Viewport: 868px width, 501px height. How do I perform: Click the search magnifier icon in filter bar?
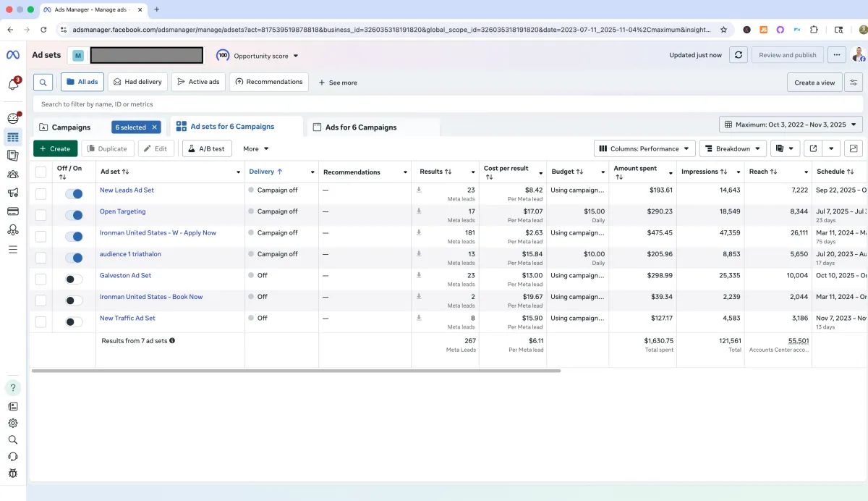click(x=43, y=83)
